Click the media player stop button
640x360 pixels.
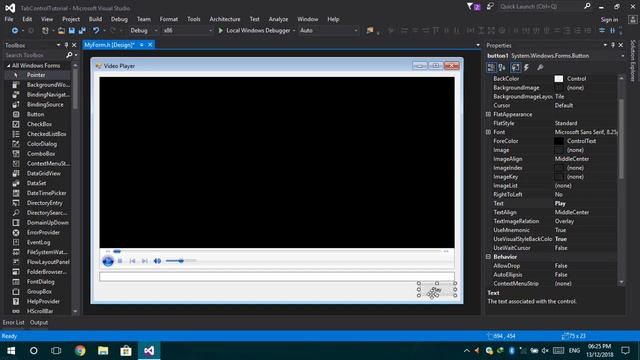120,261
